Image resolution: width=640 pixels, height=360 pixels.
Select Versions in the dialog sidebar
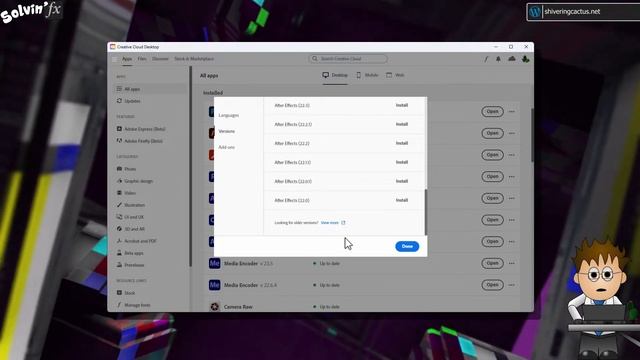coord(227,131)
